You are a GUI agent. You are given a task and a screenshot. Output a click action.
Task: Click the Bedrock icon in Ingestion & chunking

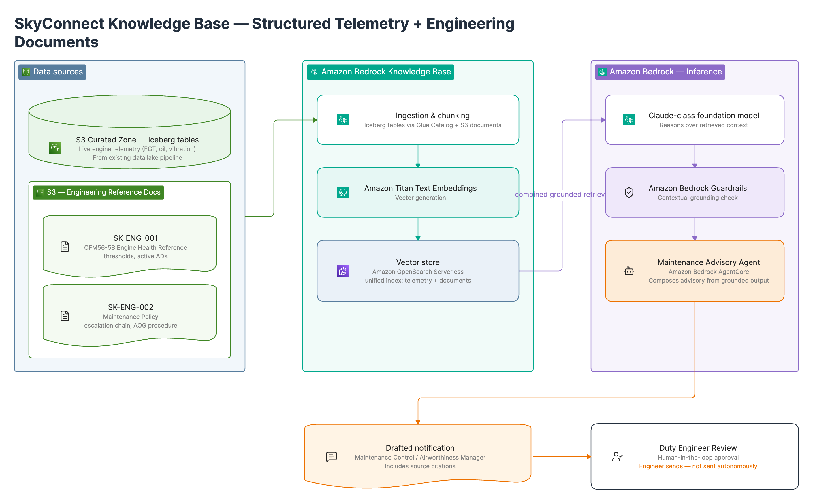point(343,120)
